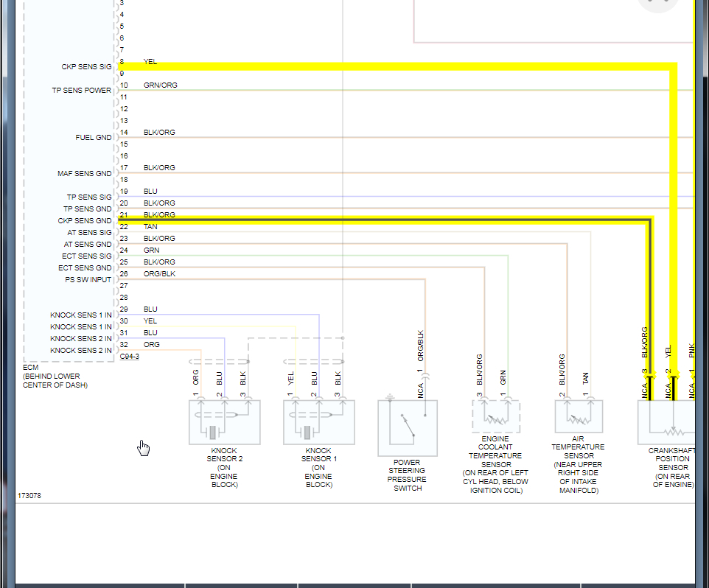
Task: Click the KNOCK SENSOR 1 (ON ENGINE BLOCK) caption
Action: (319, 468)
